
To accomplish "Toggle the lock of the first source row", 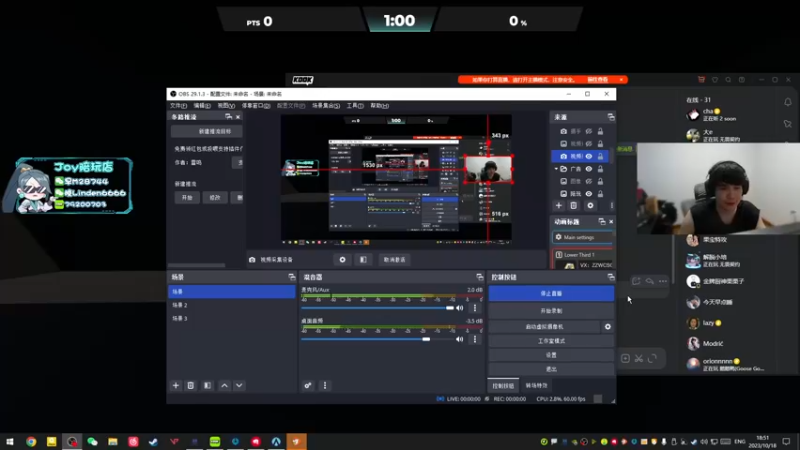I will click(601, 132).
